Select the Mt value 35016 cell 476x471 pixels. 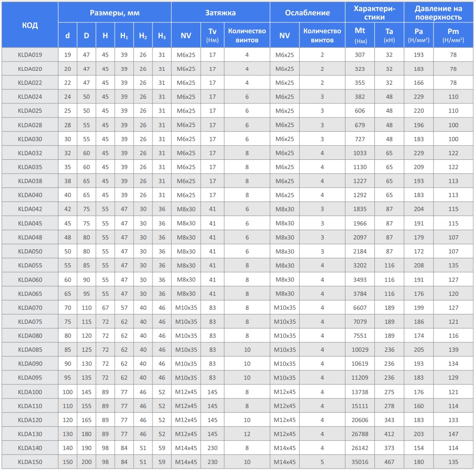point(360,462)
